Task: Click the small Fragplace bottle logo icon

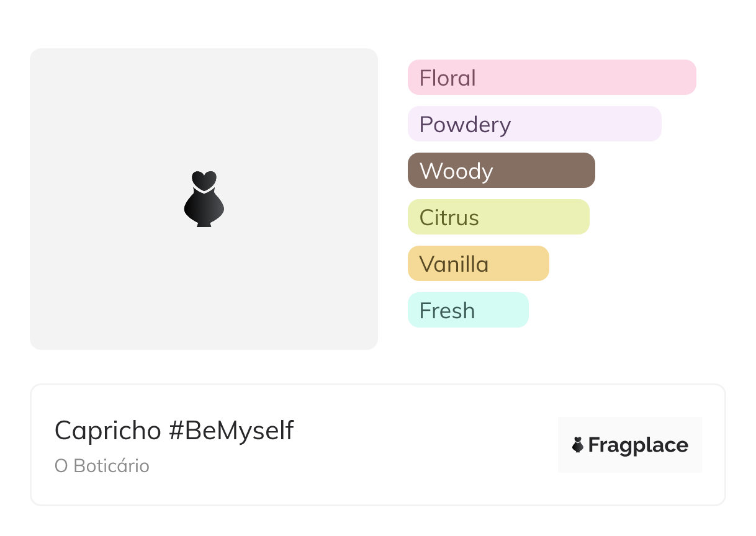Action: (578, 445)
